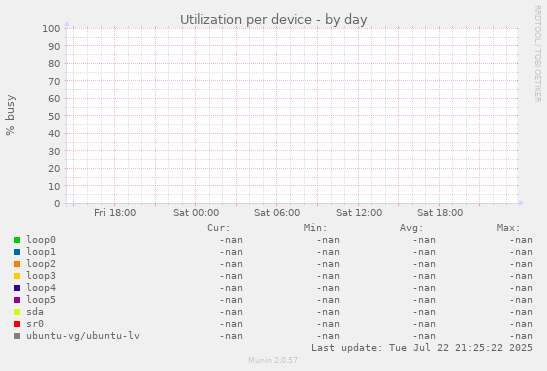Click the red sr0 color swatch
Screen dimensions: 547x371
point(17,324)
